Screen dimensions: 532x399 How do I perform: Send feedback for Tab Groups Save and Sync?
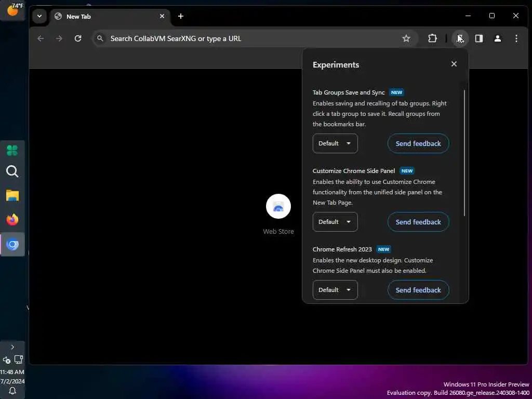point(418,143)
